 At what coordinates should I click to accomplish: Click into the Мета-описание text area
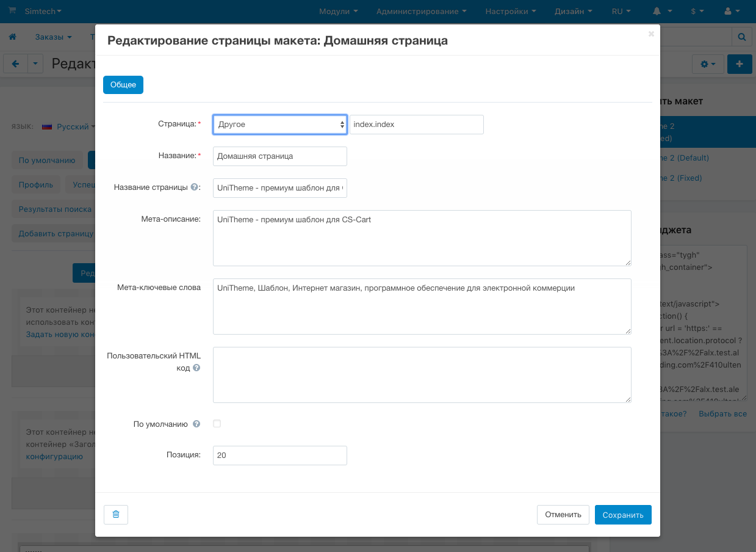pos(422,238)
